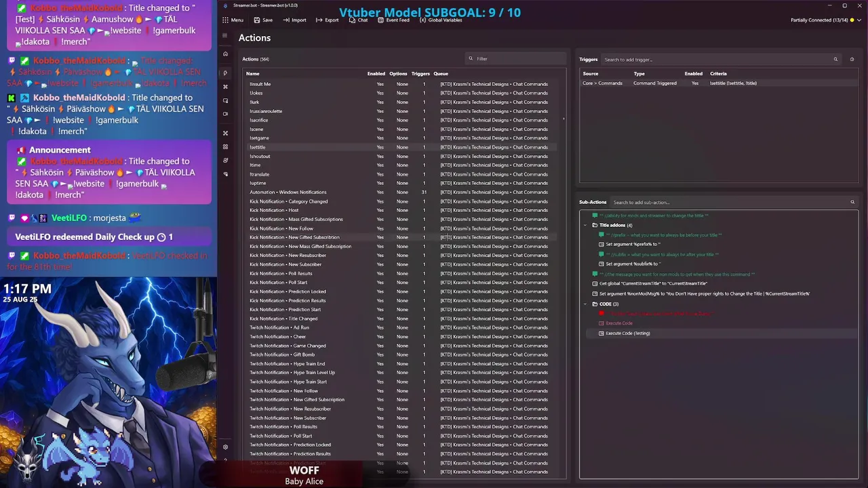Click the chat bubble icon in the left sidebar
This screenshot has width=868, height=488.
pyautogui.click(x=226, y=100)
